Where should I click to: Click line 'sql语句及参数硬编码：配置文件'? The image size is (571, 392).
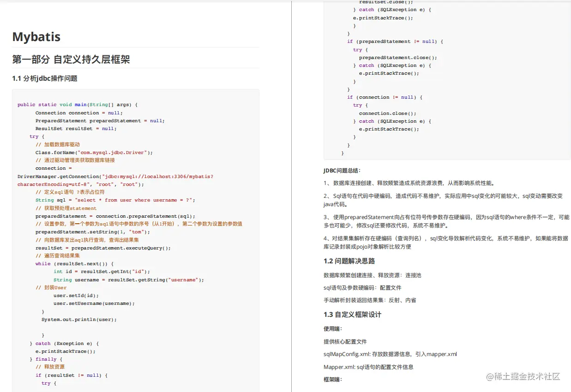point(362,288)
